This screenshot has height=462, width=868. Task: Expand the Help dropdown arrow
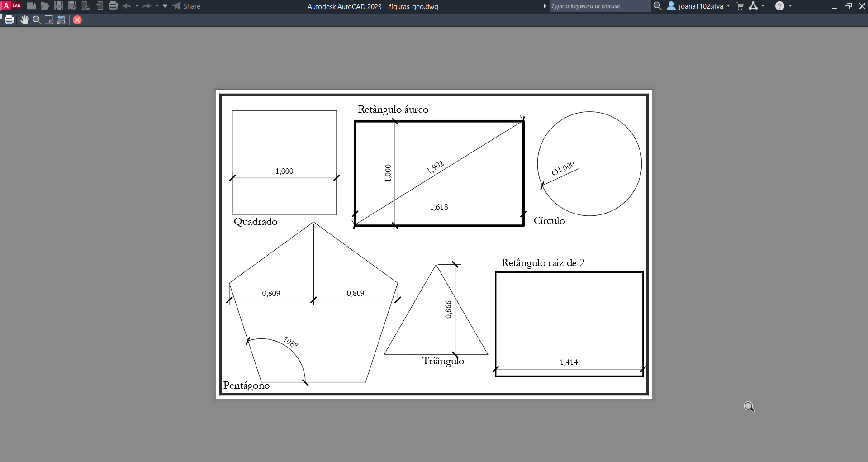790,6
